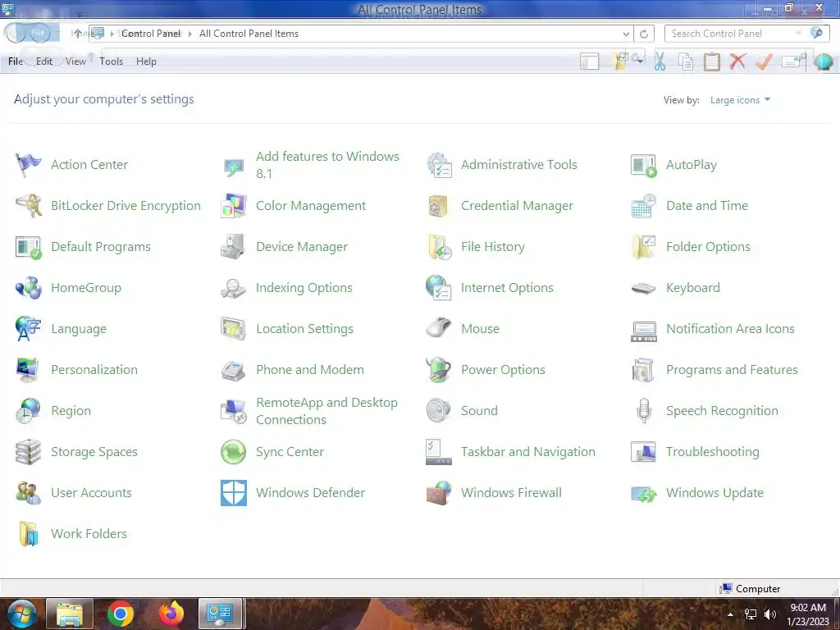
Task: Open Credential Manager safe icon
Action: pos(438,206)
